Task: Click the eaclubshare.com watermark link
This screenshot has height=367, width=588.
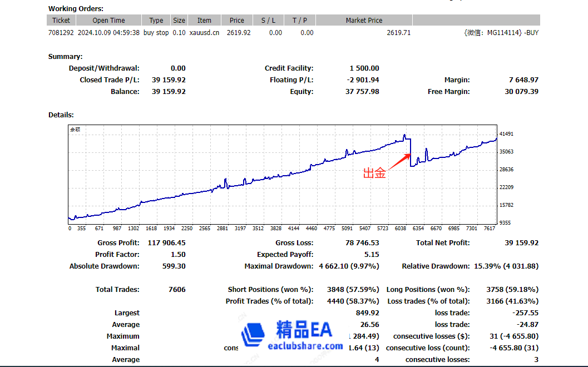Action: pos(305,346)
